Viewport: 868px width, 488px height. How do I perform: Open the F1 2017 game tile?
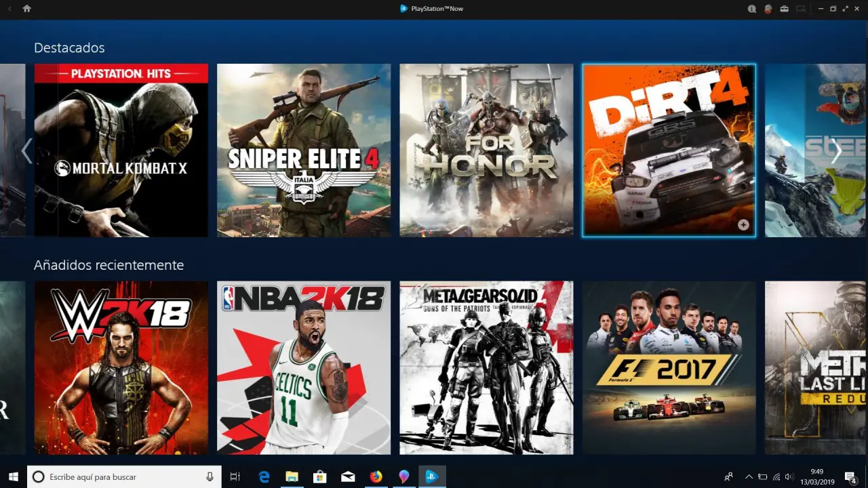pyautogui.click(x=669, y=367)
